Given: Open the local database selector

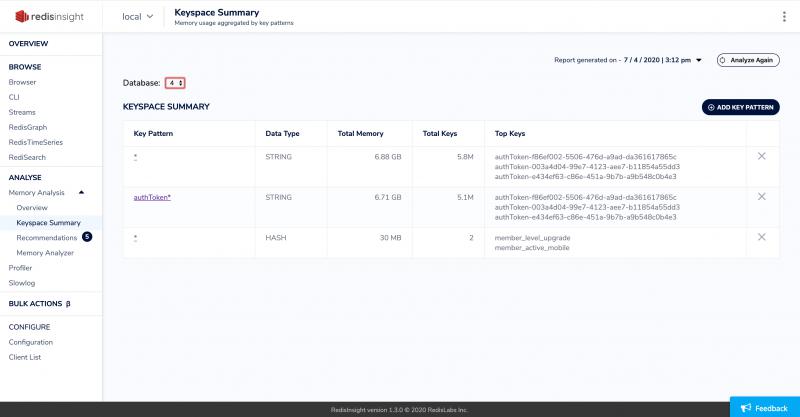Looking at the screenshot, I should (x=137, y=16).
